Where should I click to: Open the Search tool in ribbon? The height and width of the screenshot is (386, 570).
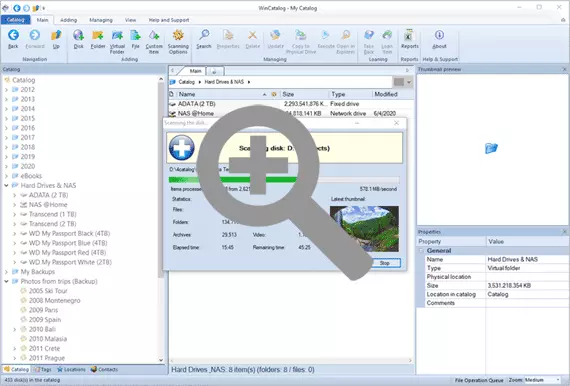click(x=204, y=35)
